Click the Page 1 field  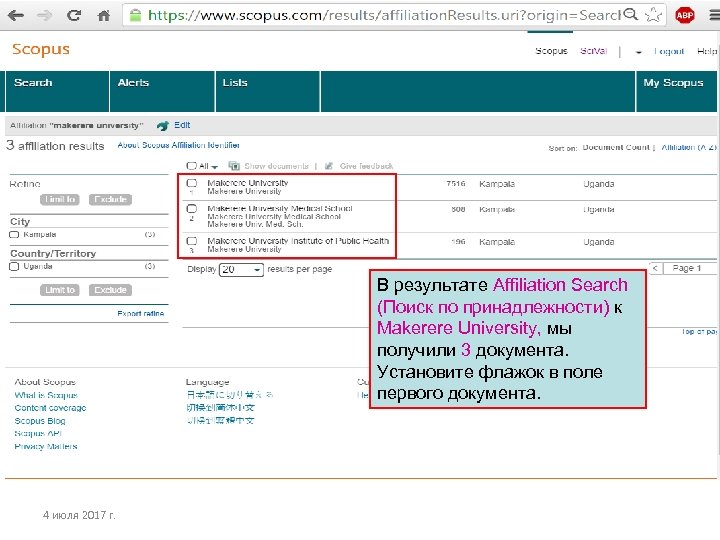pyautogui.click(x=689, y=268)
